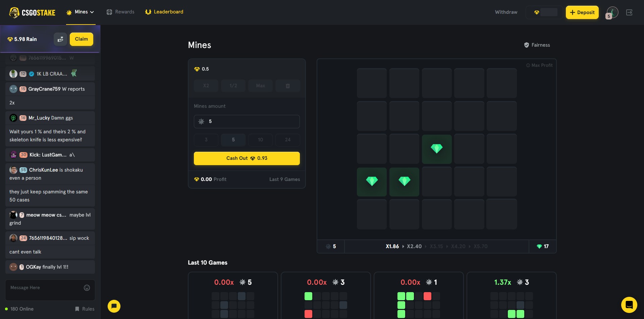Click the X5.70 multiplier step
This screenshot has height=319, width=644.
click(x=480, y=246)
